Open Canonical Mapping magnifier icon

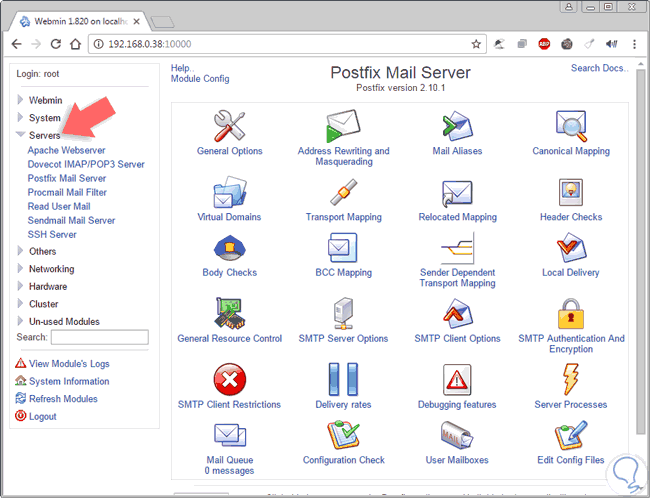[x=571, y=126]
